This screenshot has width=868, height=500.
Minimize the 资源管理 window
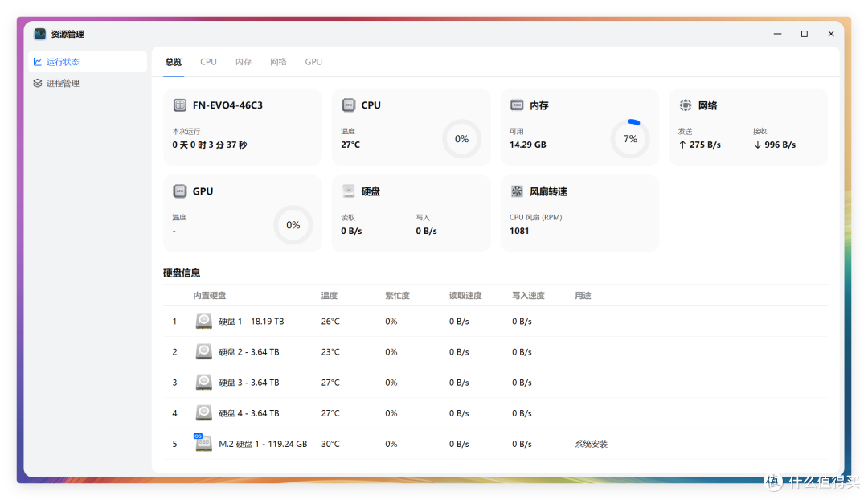click(x=778, y=34)
